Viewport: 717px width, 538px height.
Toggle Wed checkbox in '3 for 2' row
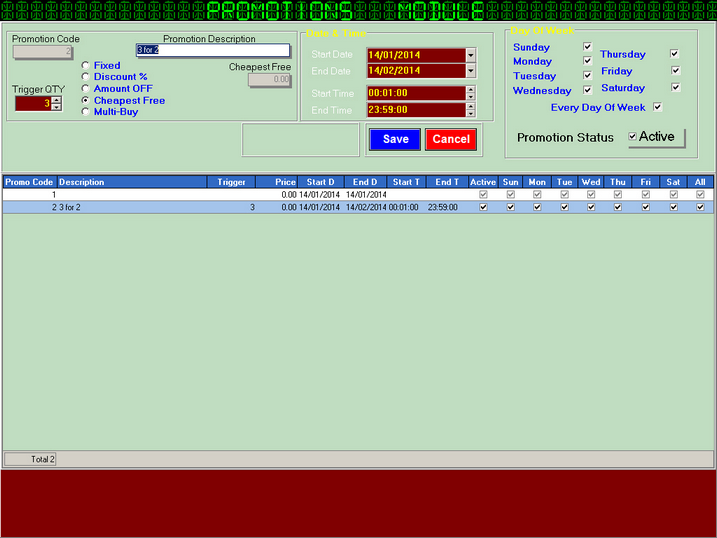pos(591,207)
